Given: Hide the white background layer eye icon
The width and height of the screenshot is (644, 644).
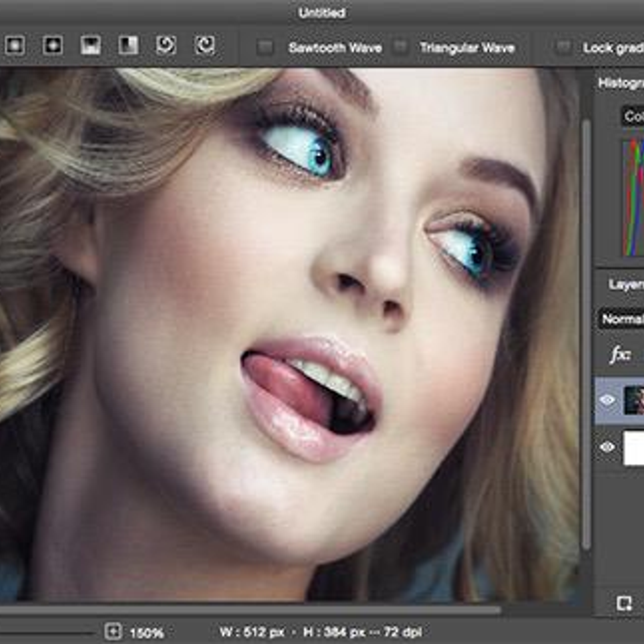Looking at the screenshot, I should click(x=607, y=447).
